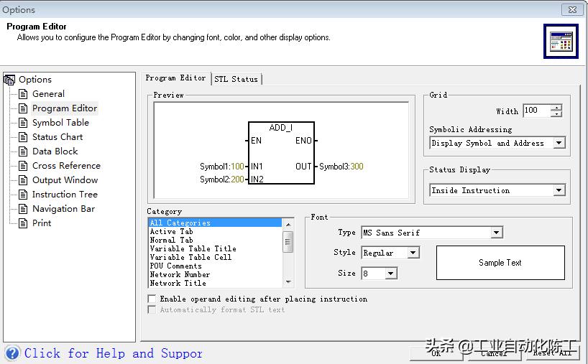588x364 pixels.
Task: Select Variable Table Title in Category list
Action: click(x=193, y=249)
